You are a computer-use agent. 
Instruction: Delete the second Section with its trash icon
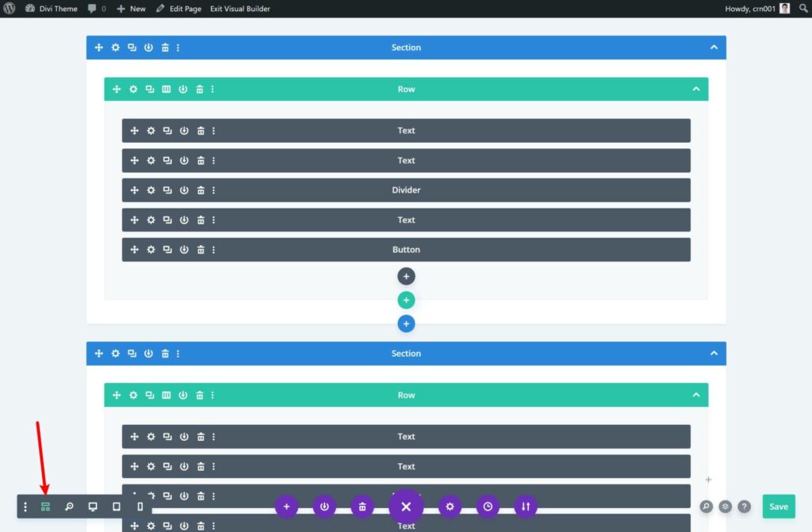coord(165,354)
